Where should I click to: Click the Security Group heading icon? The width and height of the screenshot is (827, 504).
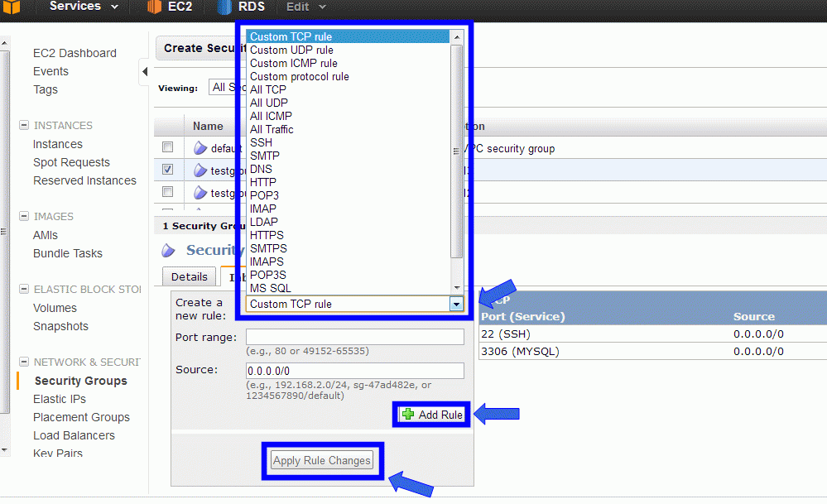tap(168, 251)
